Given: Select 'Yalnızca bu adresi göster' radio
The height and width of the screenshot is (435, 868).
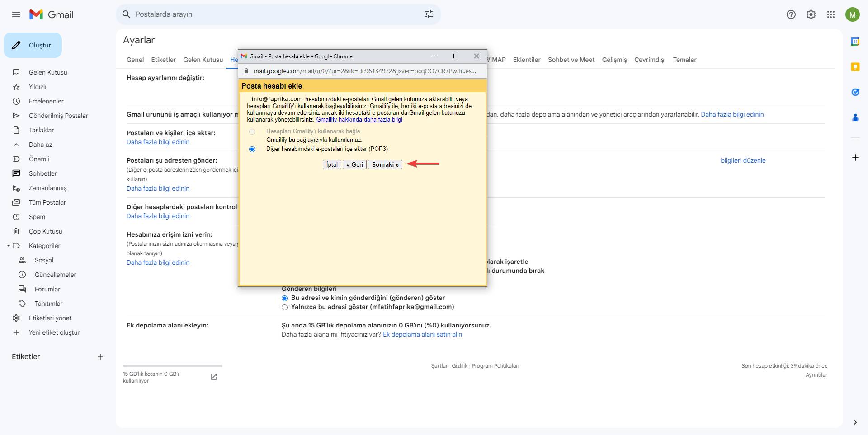Looking at the screenshot, I should pos(284,307).
